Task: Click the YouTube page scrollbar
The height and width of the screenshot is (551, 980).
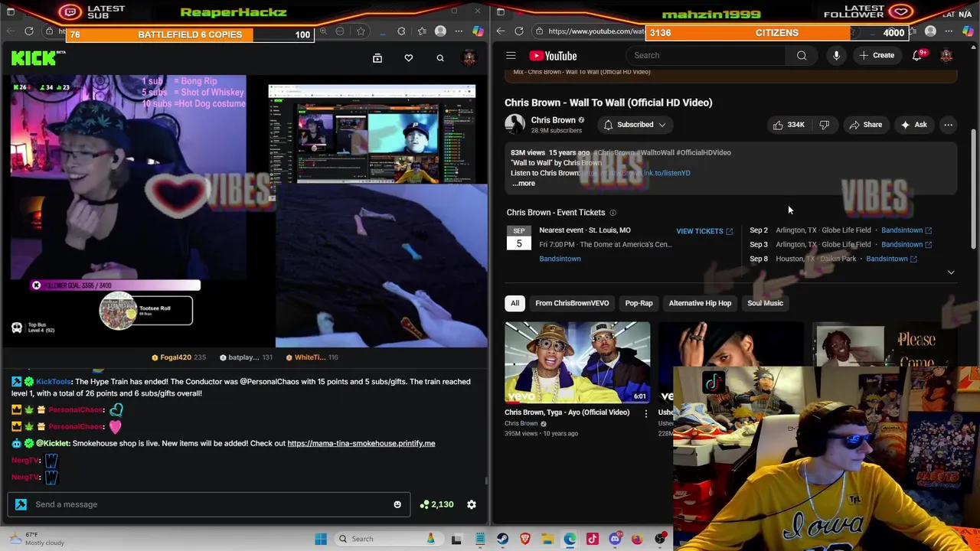Action: point(974,187)
